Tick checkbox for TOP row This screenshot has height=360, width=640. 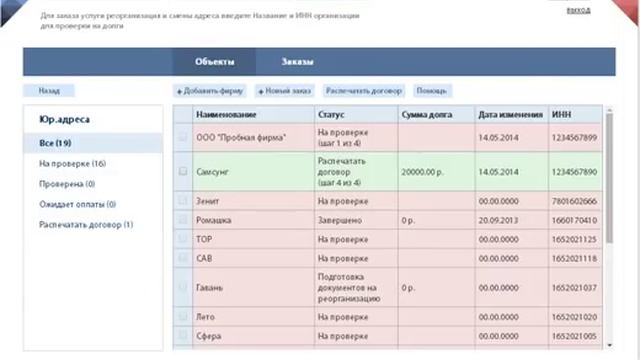pyautogui.click(x=183, y=239)
